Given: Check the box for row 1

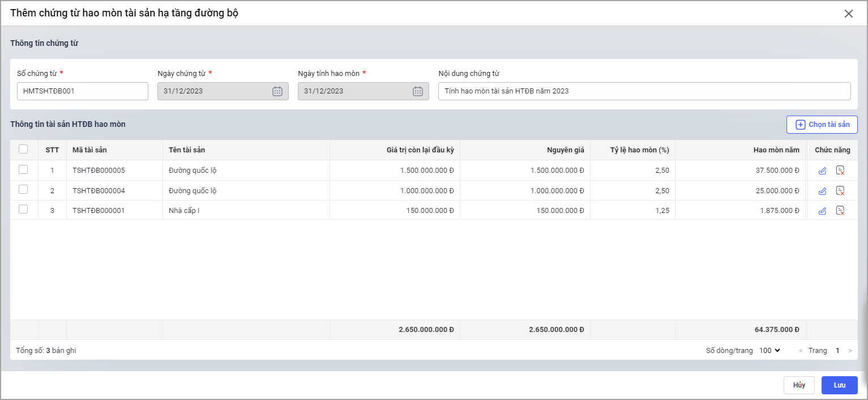Looking at the screenshot, I should pyautogui.click(x=23, y=169).
